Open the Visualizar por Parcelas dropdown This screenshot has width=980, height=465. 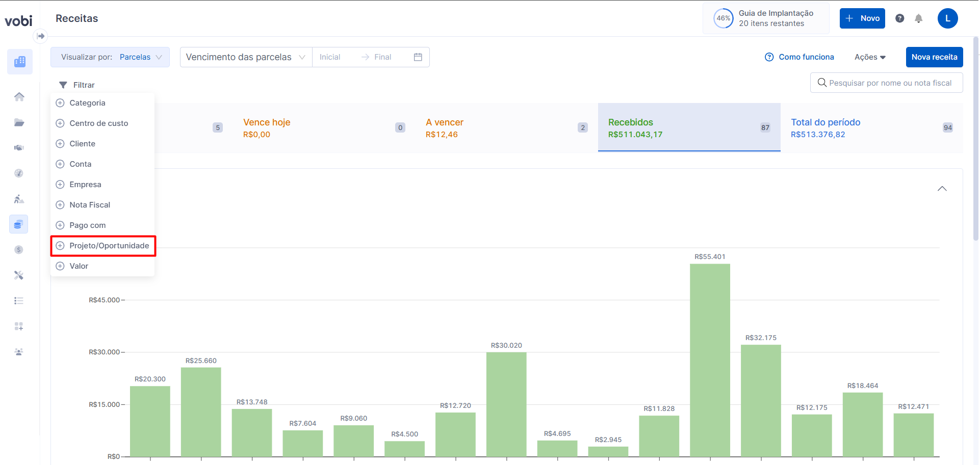[110, 57]
